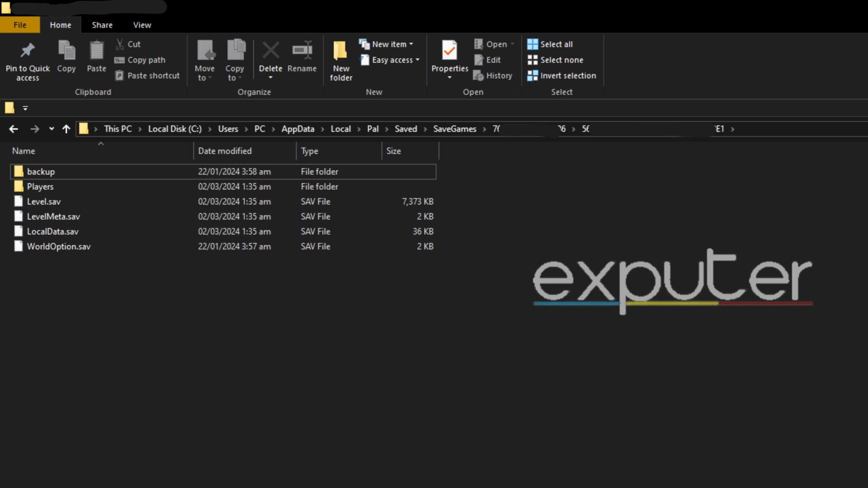Open the Easy access dropdown
This screenshot has width=868, height=488.
[x=389, y=60]
